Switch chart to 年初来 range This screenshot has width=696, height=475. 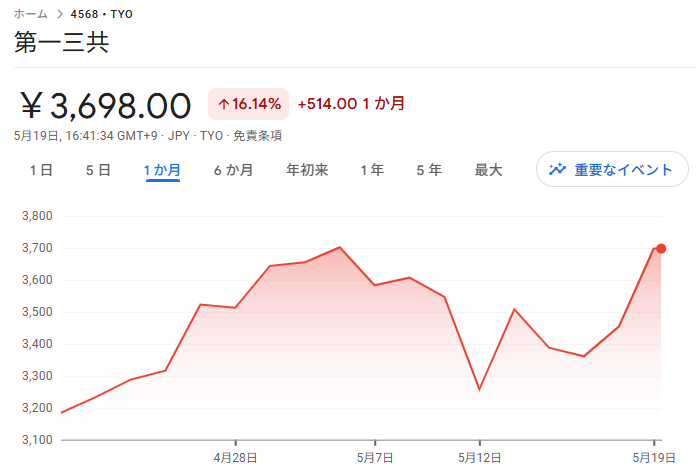(x=307, y=170)
